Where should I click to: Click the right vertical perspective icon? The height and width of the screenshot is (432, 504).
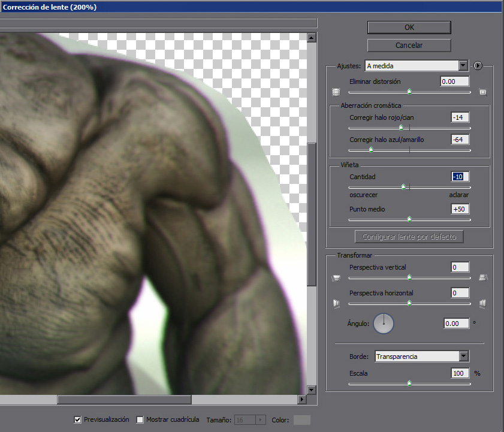[x=483, y=277]
